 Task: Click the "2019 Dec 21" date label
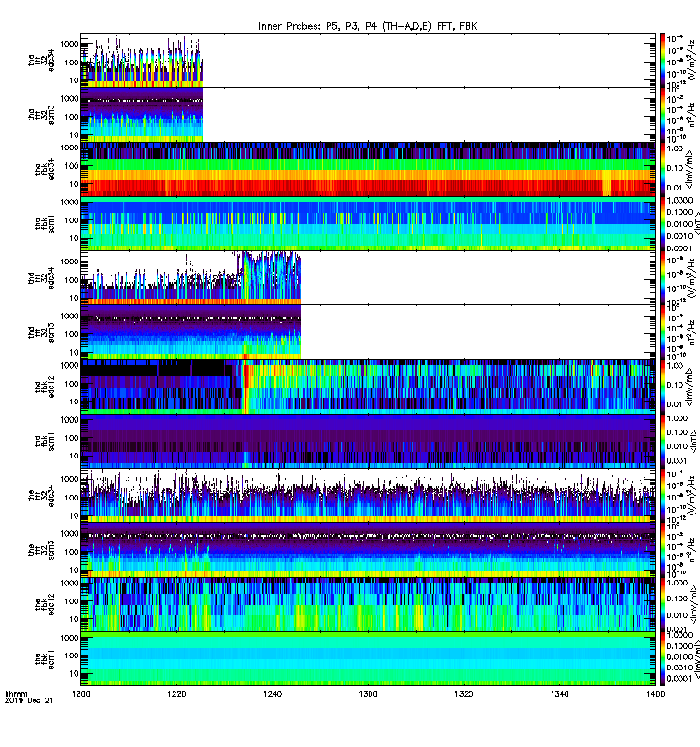coord(29,700)
